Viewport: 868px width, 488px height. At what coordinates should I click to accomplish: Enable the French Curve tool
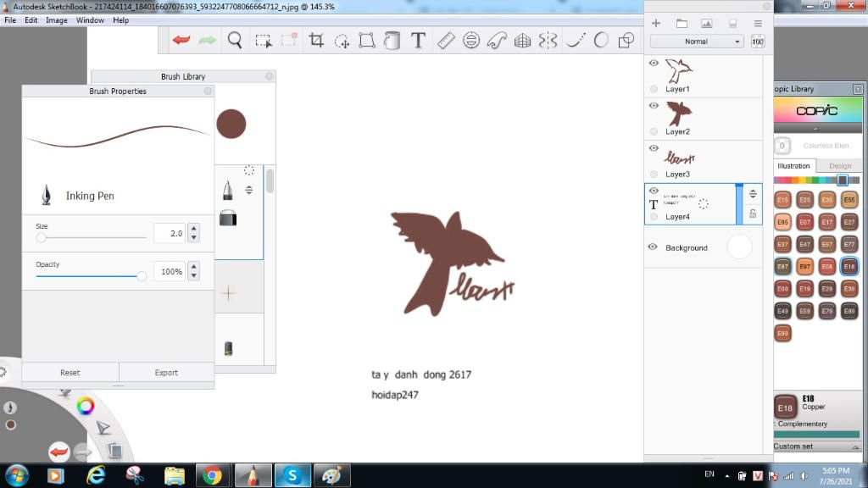click(x=497, y=41)
